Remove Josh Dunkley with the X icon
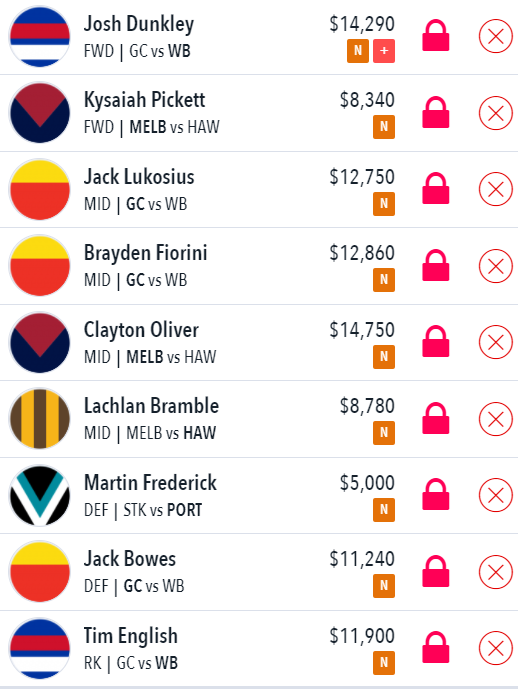518x689 pixels. click(x=496, y=36)
